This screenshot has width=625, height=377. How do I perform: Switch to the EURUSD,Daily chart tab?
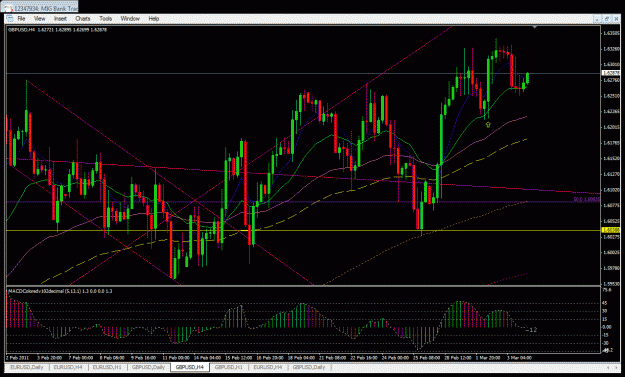point(27,367)
